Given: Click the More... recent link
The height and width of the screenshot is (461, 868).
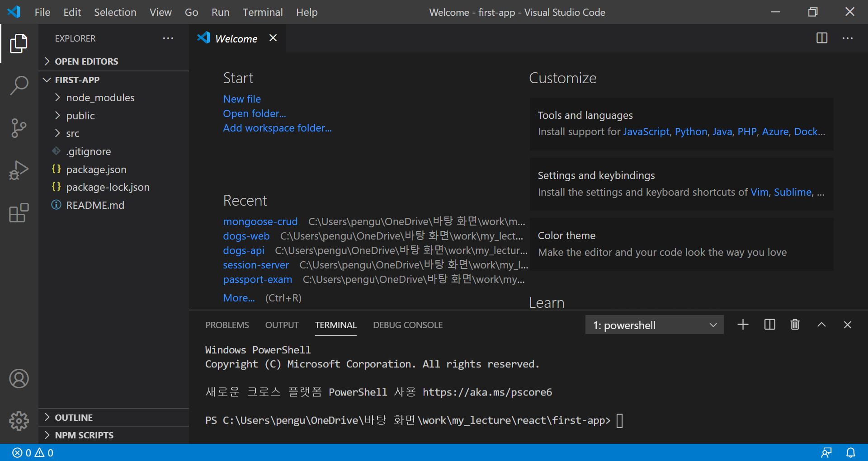Looking at the screenshot, I should (239, 298).
